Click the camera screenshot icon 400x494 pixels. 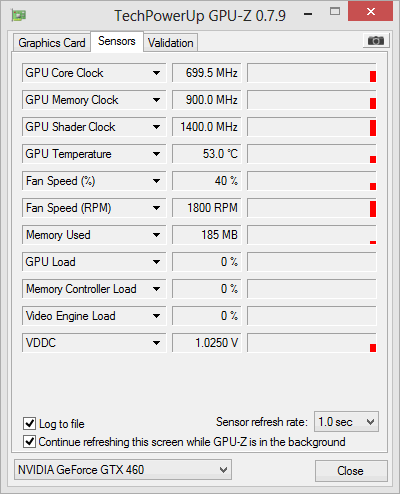tap(376, 41)
